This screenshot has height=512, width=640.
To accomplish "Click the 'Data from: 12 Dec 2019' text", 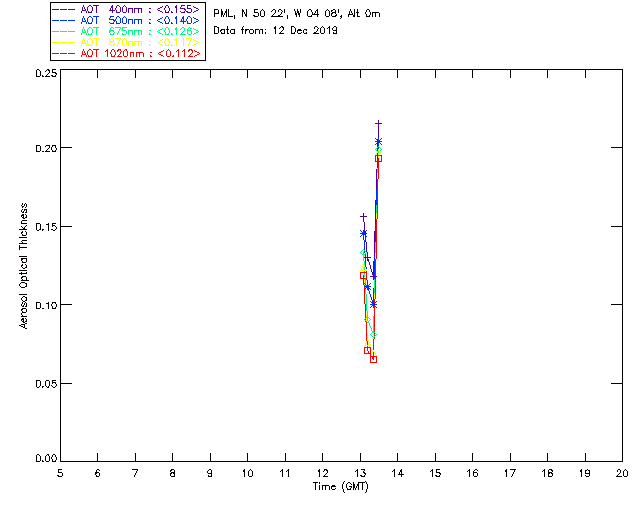I will pos(276,31).
